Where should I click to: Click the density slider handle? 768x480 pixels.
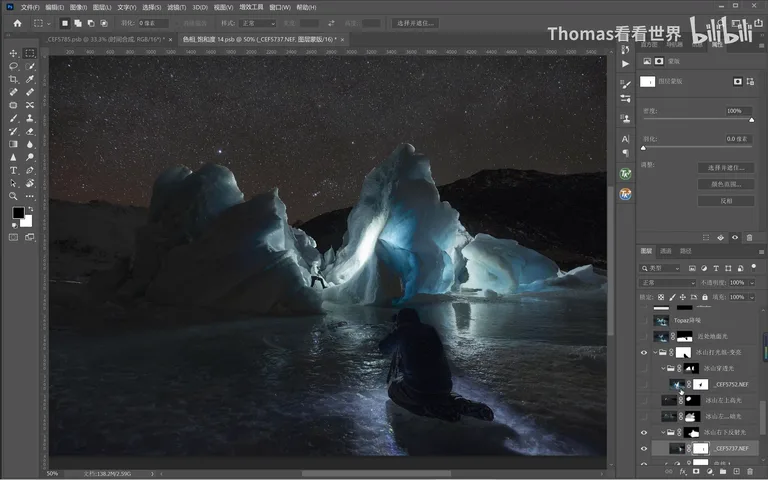[751, 120]
